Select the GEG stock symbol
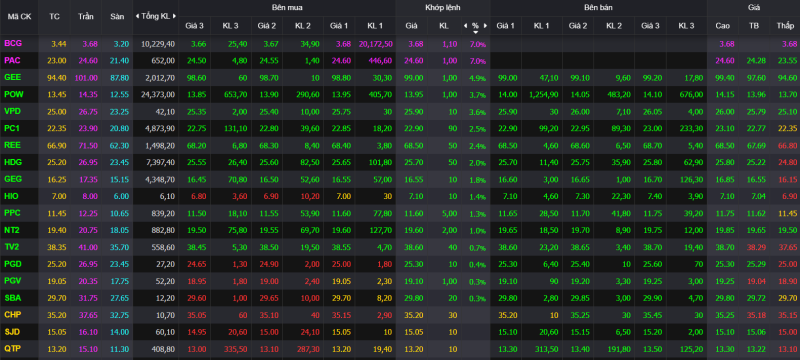The width and height of the screenshot is (800, 360). point(13,179)
